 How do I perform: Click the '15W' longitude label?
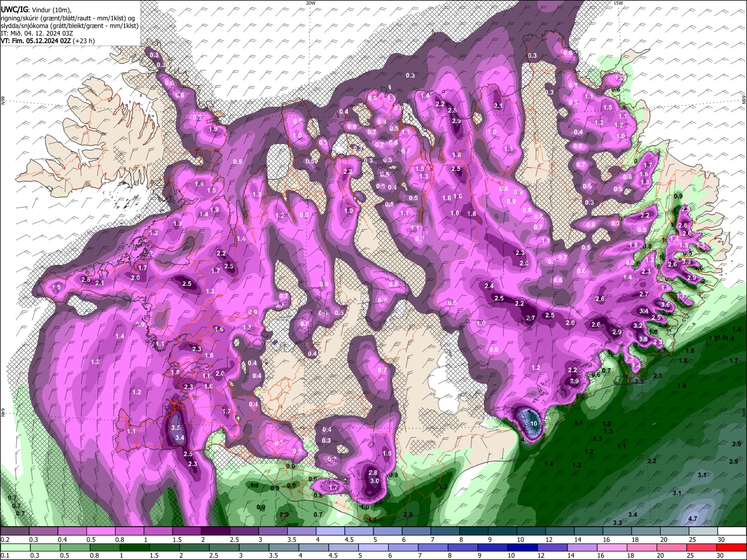[618, 3]
